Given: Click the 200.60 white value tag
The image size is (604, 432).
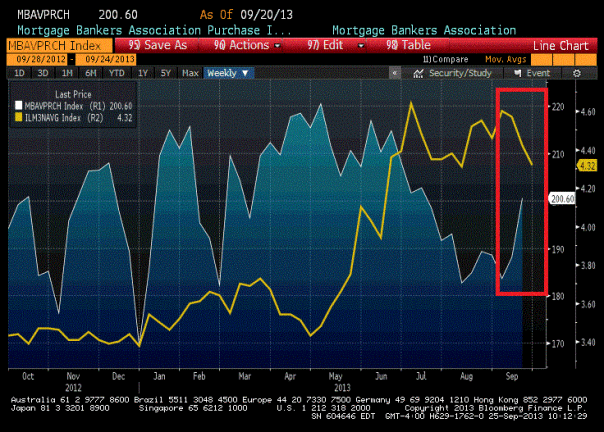Looking at the screenshot, I should coord(562,199).
